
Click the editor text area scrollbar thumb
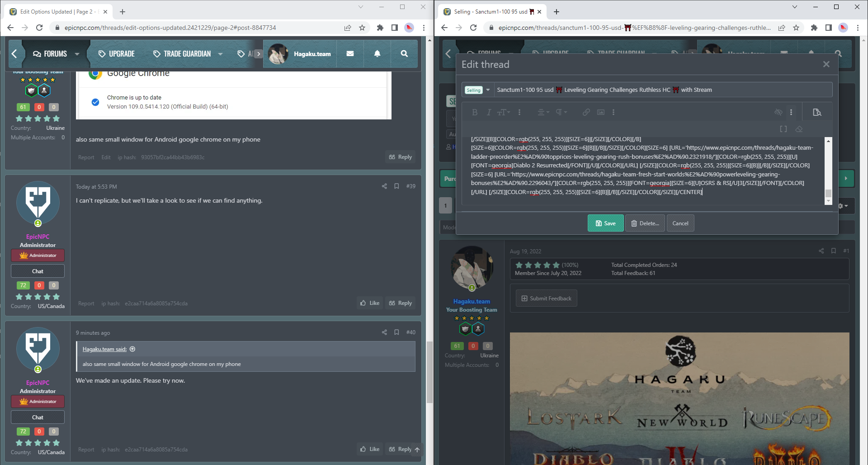(x=828, y=193)
